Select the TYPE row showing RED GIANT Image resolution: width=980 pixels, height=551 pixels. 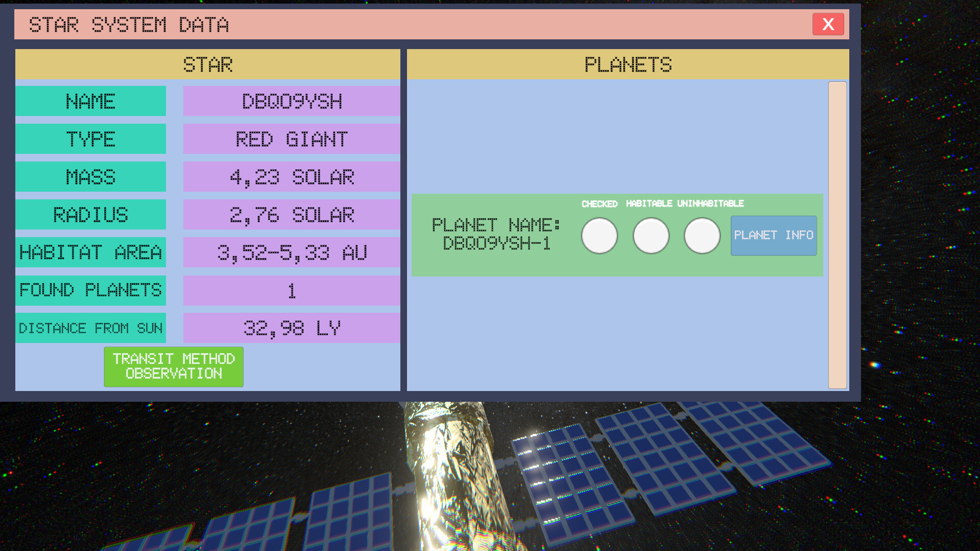coord(291,139)
